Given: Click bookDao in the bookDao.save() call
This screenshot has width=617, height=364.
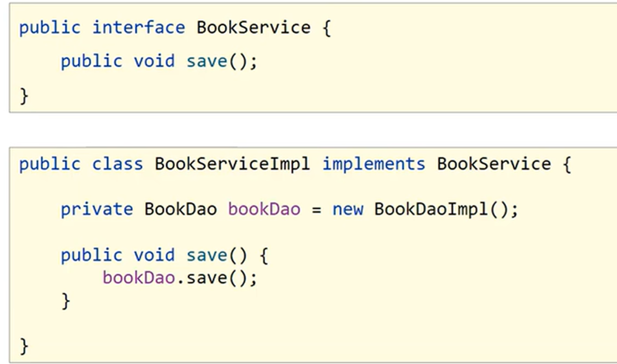Looking at the screenshot, I should (x=139, y=278).
